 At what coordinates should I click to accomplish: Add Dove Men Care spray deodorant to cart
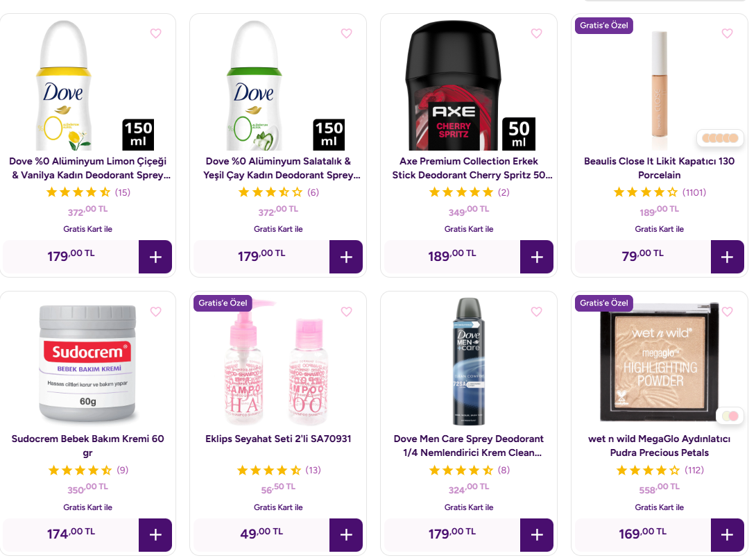click(537, 535)
